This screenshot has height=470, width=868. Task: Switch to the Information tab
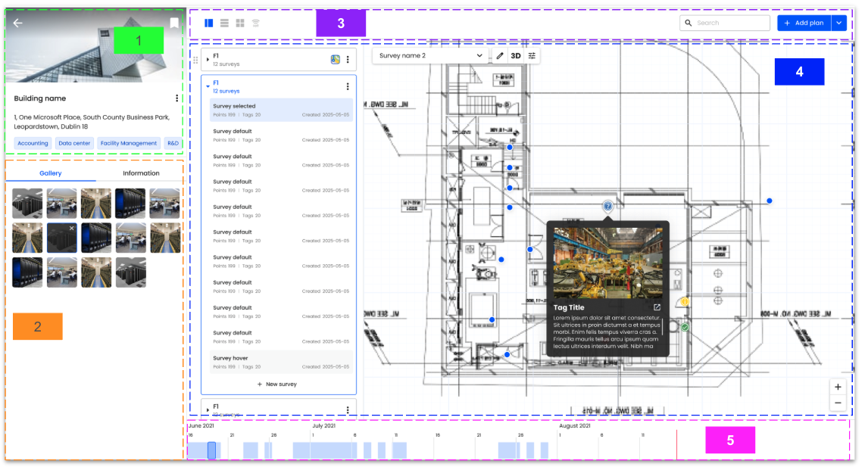click(x=141, y=173)
